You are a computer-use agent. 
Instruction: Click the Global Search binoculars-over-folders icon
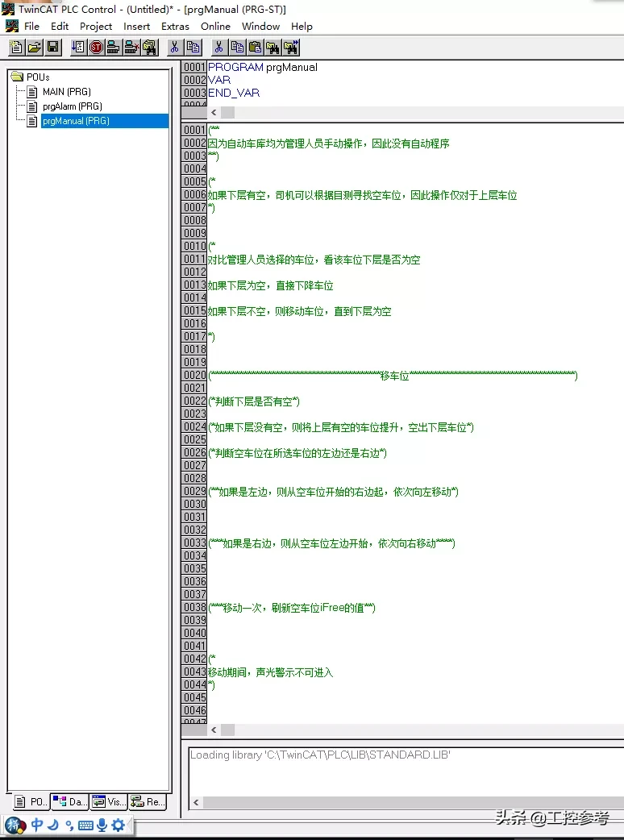(x=150, y=47)
